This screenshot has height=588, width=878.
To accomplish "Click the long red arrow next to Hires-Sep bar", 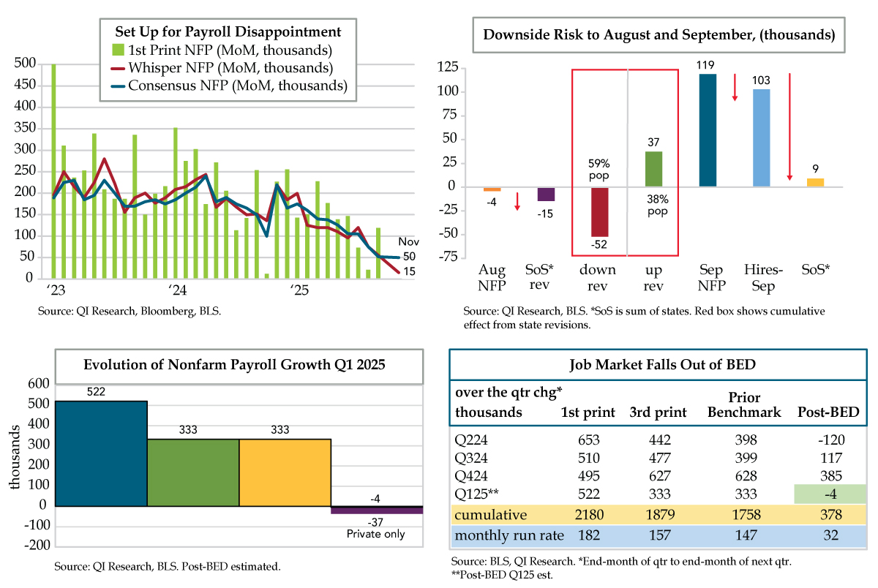I will (x=789, y=125).
